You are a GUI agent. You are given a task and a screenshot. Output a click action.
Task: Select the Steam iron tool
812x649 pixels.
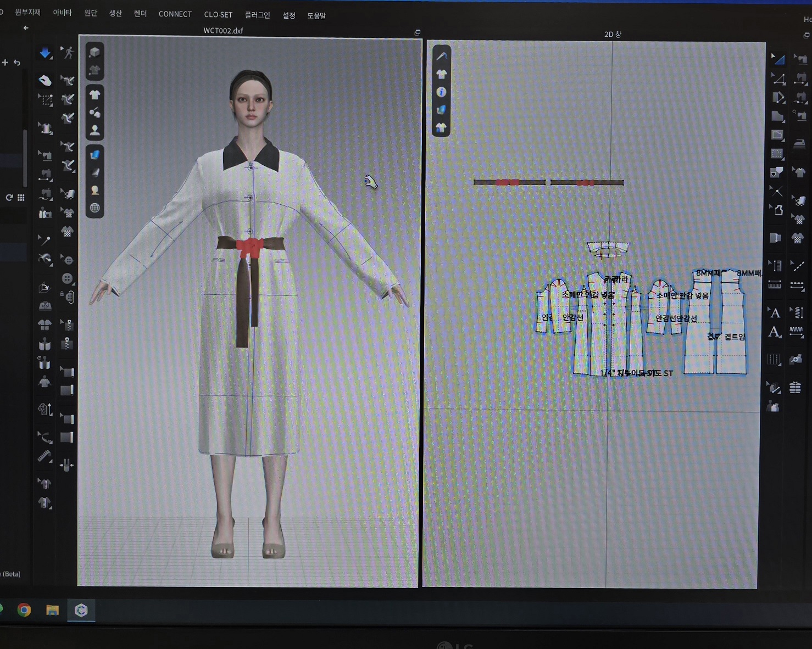coord(799,143)
